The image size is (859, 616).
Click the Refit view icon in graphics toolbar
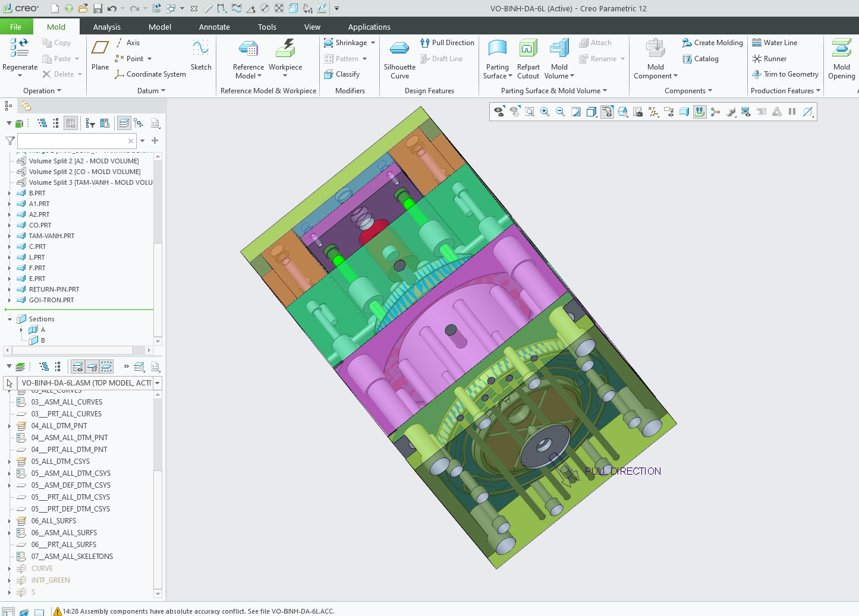tap(529, 112)
